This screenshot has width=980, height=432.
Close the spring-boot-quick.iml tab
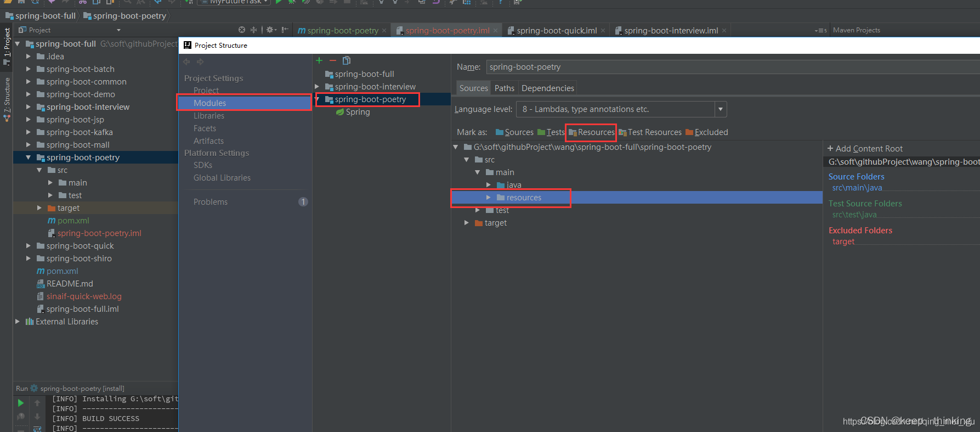coord(603,31)
